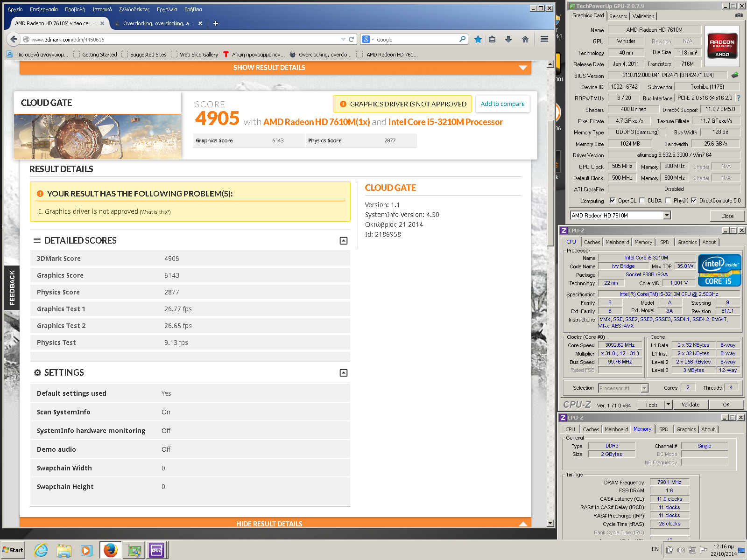
Task: Click the 'What is this?' link
Action: [x=155, y=212]
